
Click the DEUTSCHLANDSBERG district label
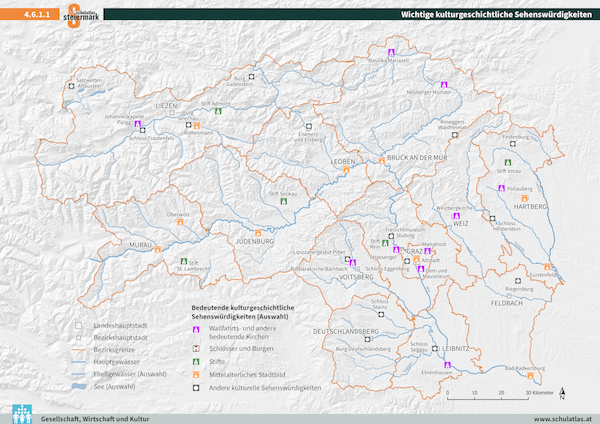(346, 331)
